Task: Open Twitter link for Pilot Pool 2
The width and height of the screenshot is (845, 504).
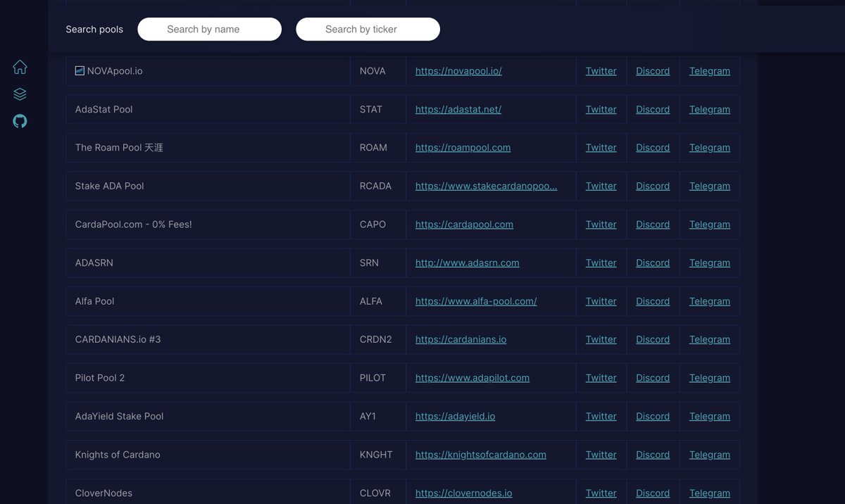Action: click(601, 378)
